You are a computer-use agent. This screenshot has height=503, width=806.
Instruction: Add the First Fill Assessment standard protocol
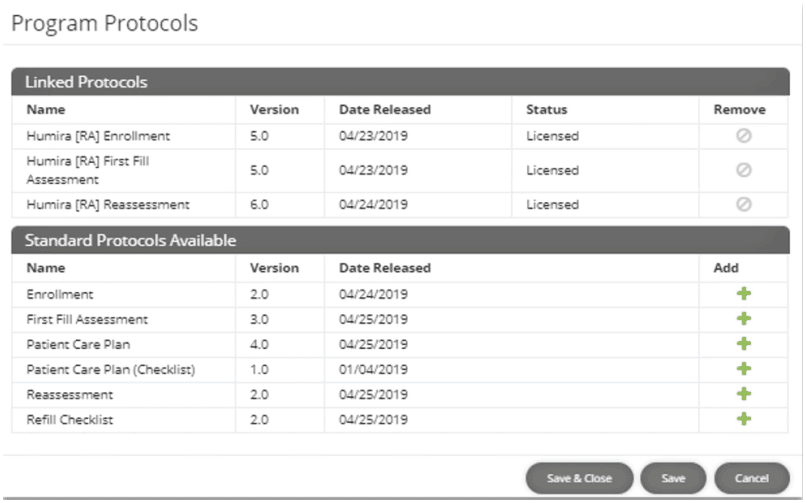(743, 319)
